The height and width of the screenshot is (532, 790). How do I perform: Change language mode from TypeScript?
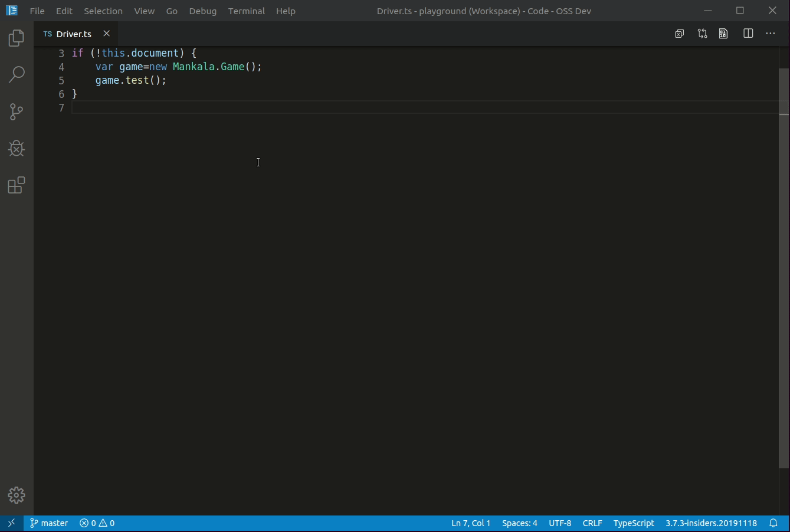click(634, 523)
